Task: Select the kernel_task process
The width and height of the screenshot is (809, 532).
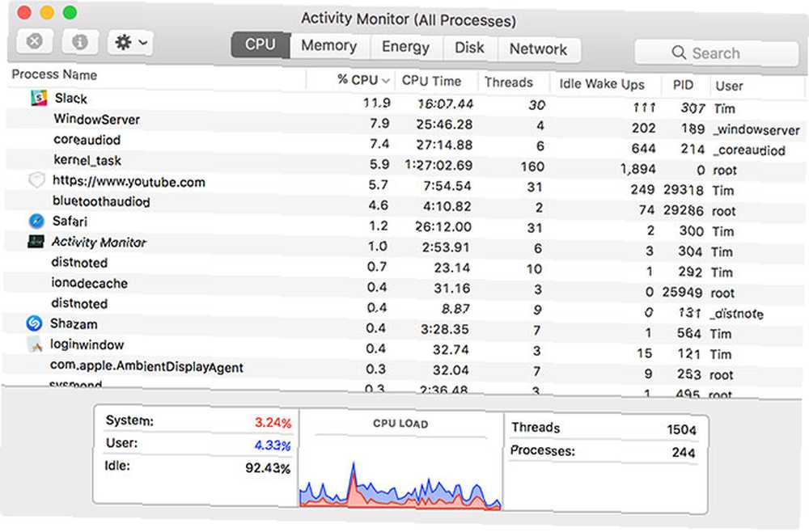Action: [87, 160]
